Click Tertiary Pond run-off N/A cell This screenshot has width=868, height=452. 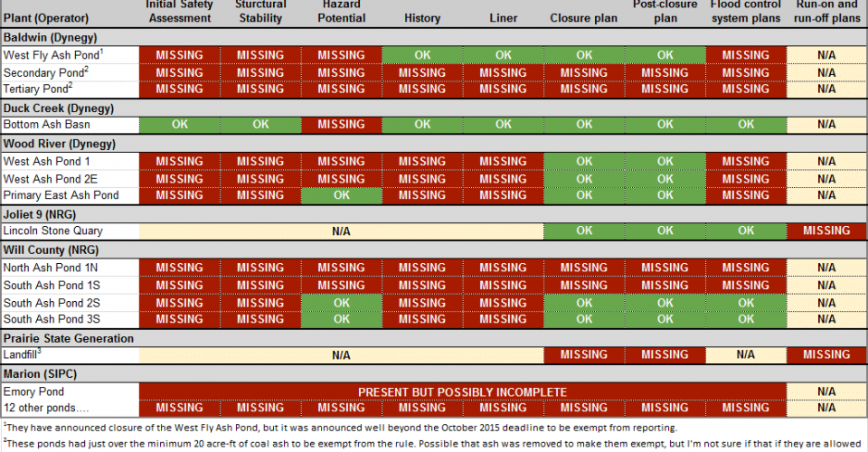[826, 89]
